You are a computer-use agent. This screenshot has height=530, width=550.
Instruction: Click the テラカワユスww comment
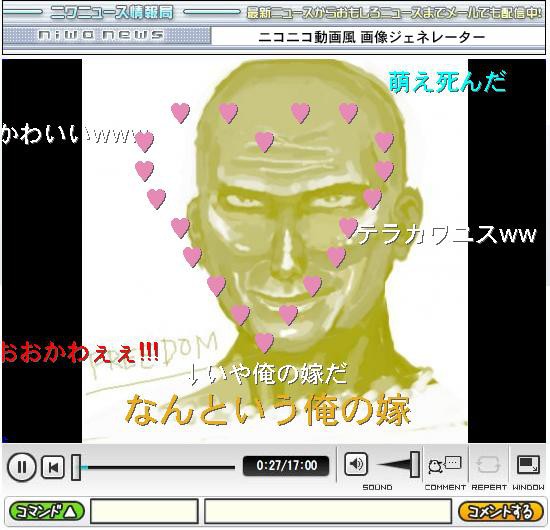[x=446, y=234]
